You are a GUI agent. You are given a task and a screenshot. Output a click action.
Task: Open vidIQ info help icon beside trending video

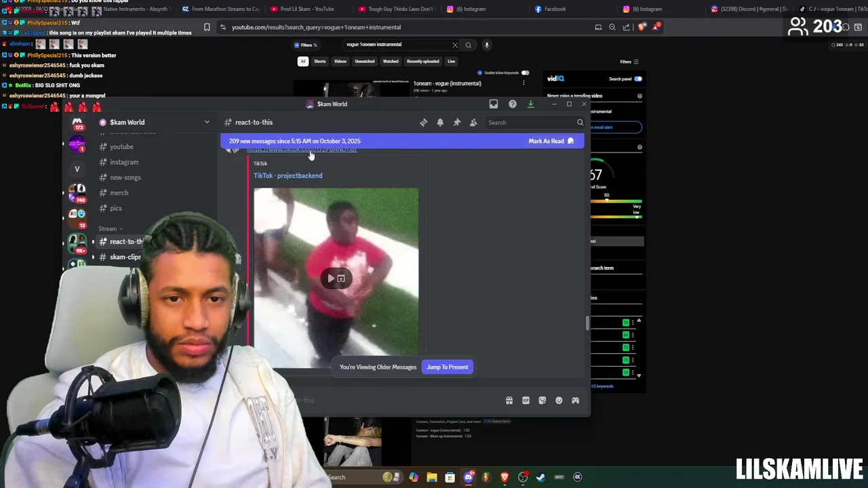639,96
